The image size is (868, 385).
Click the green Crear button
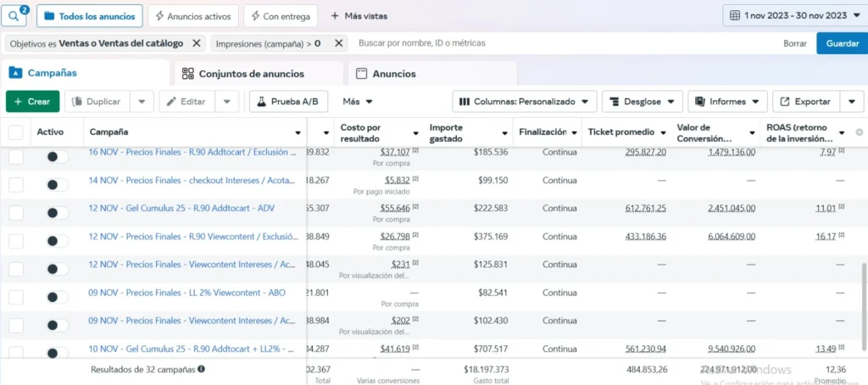[x=32, y=102]
